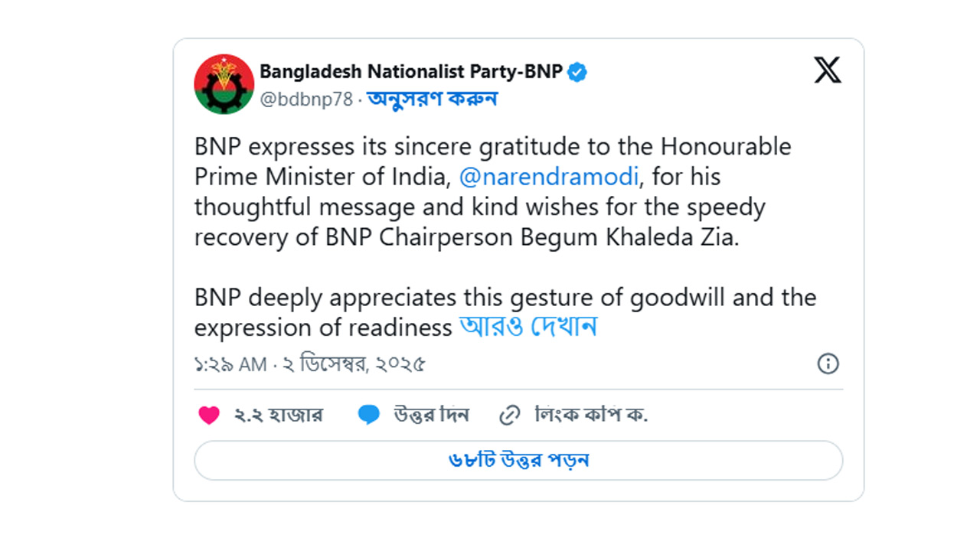Screen dimensions: 980x551
Task: Like the tweet with the heart icon
Action: pos(209,416)
